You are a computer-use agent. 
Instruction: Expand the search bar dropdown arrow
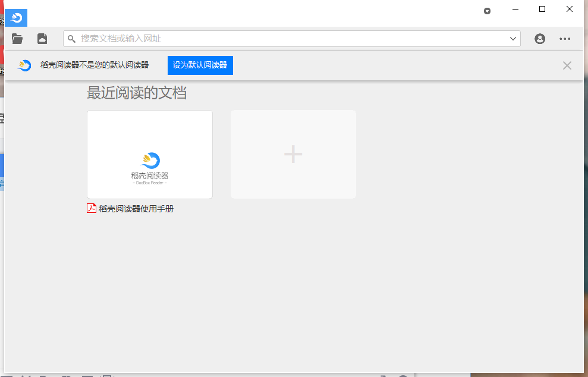(x=512, y=38)
